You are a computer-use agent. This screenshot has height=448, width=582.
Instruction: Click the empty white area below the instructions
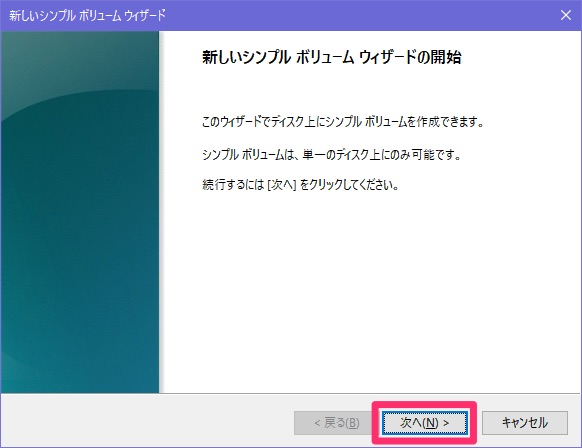[370, 290]
